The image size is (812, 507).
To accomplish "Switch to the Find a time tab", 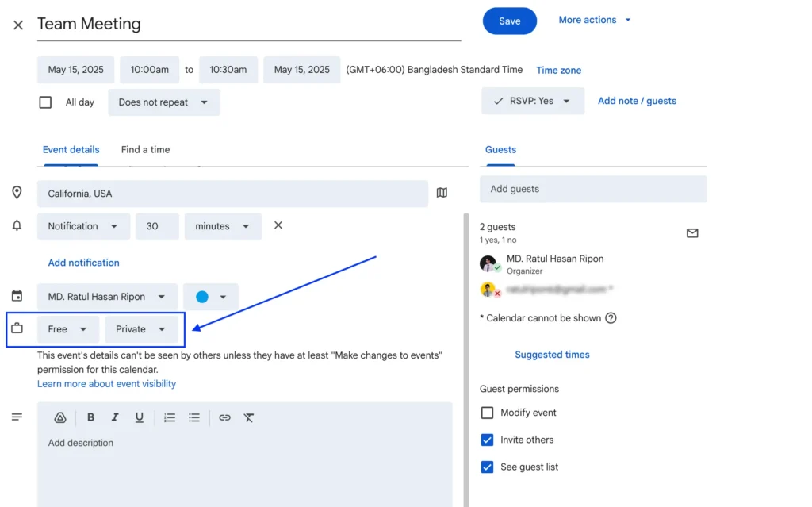I will click(x=145, y=150).
